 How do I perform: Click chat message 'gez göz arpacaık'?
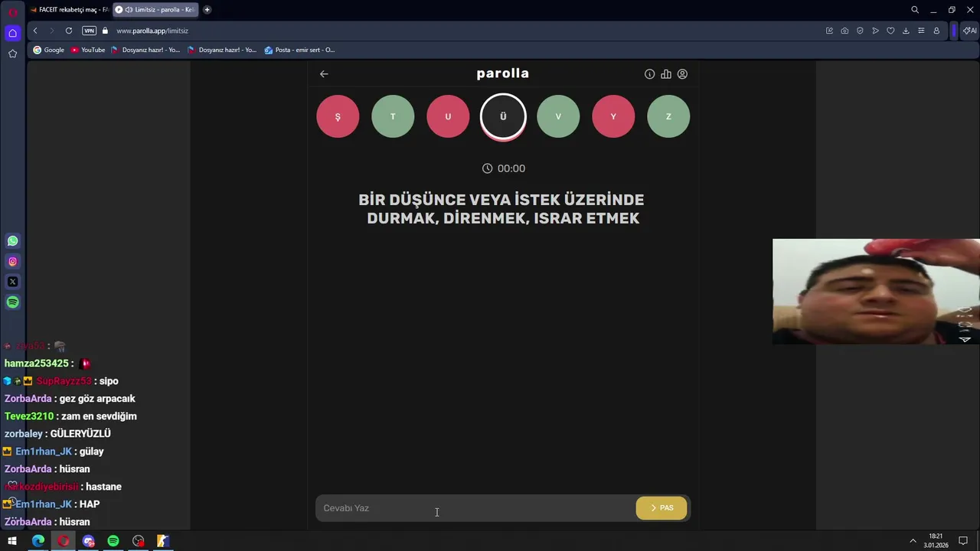(x=97, y=399)
